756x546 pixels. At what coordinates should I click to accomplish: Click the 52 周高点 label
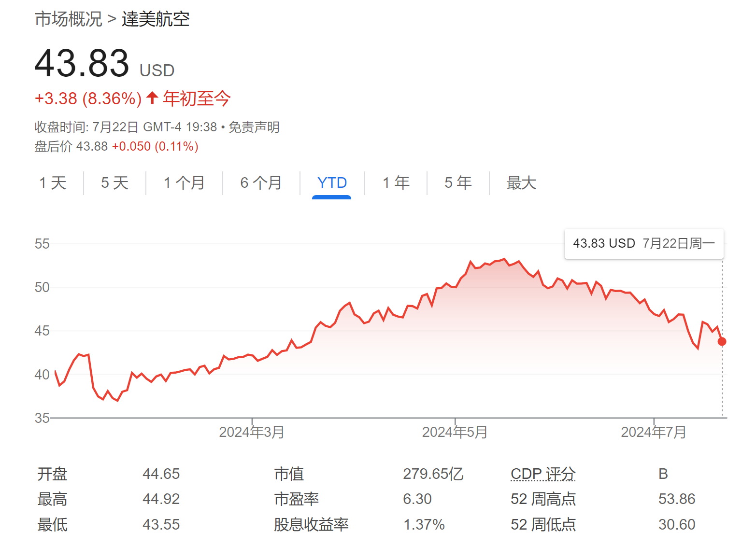[543, 499]
